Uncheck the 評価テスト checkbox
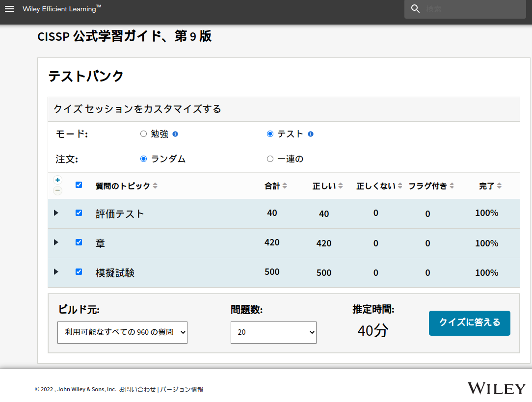 click(x=79, y=213)
